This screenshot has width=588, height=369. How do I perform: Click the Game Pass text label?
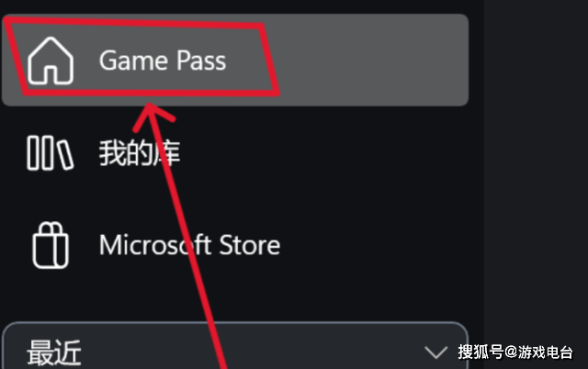click(x=163, y=61)
